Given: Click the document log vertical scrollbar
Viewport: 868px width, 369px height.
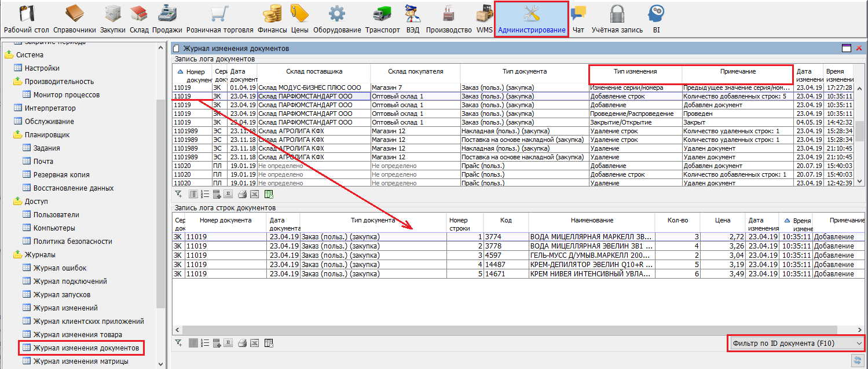Looking at the screenshot, I should (x=860, y=133).
